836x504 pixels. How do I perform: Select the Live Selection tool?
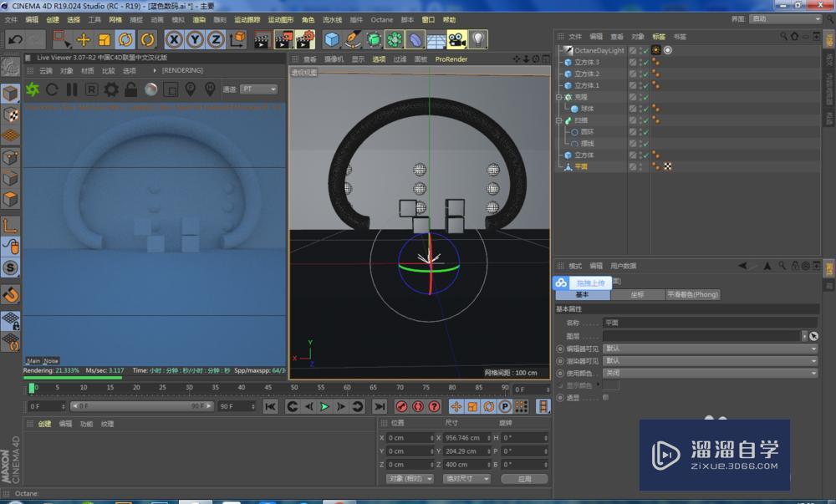63,39
